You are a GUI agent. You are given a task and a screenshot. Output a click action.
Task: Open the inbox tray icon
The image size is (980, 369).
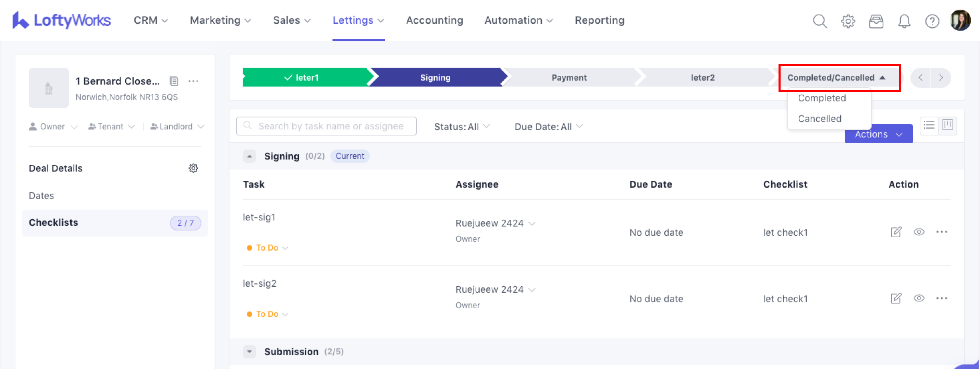876,21
